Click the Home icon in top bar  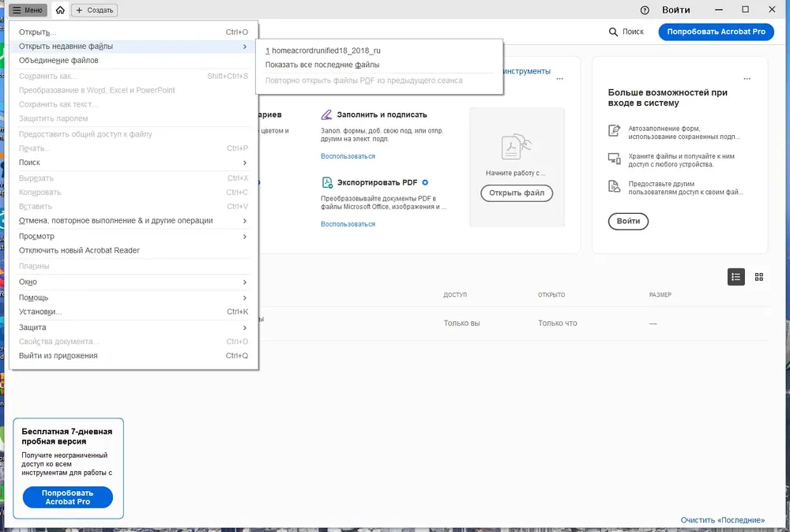[60, 10]
